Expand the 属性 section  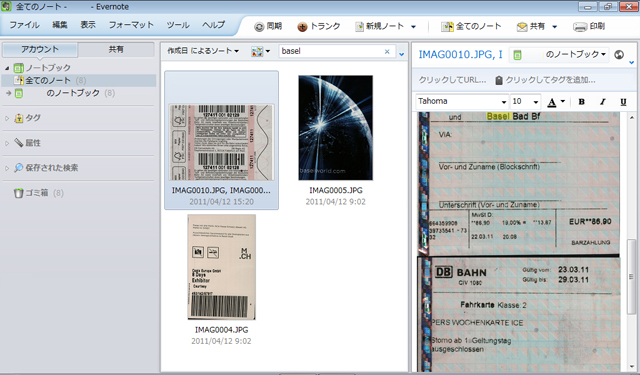coord(7,143)
